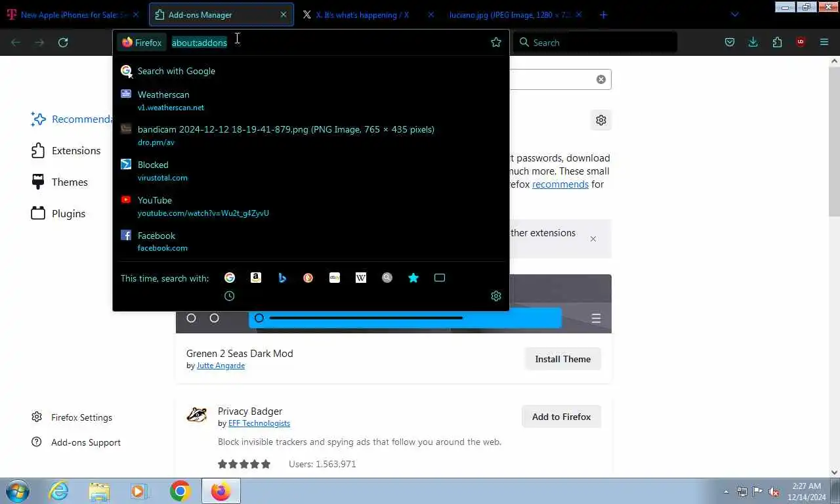
Task: Save page to Pocket
Action: pyautogui.click(x=730, y=42)
